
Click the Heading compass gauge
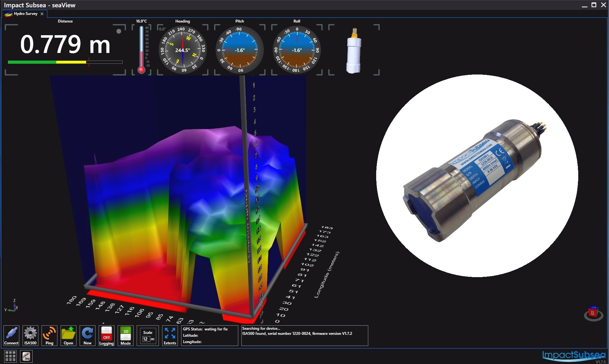tap(183, 50)
